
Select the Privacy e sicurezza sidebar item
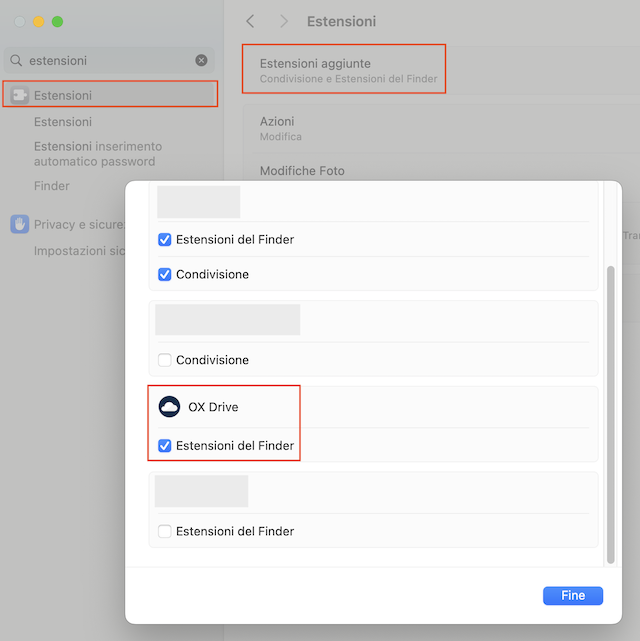67,224
